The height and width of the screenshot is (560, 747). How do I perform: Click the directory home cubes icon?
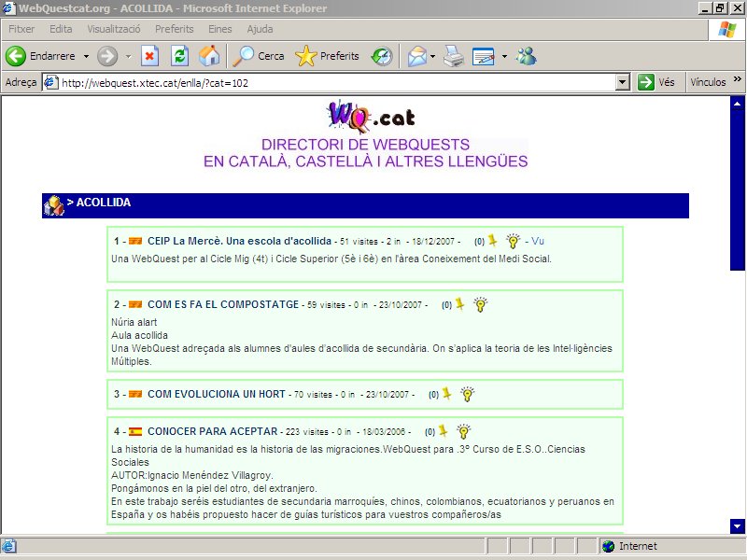(x=54, y=205)
